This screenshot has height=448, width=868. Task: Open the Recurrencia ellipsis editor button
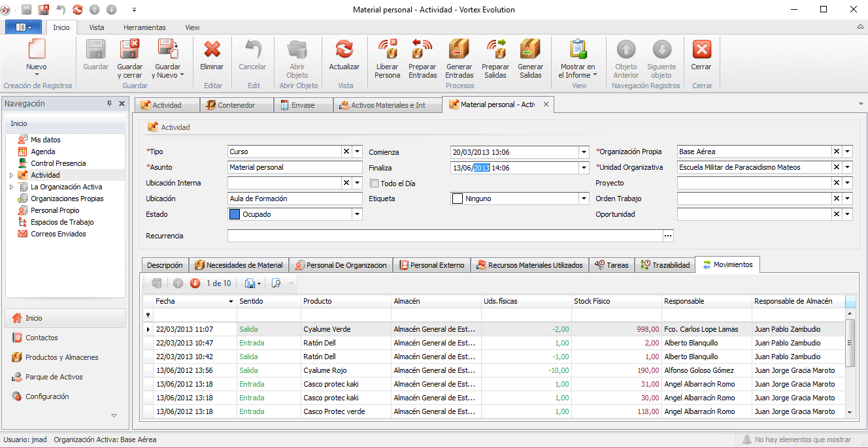[668, 236]
